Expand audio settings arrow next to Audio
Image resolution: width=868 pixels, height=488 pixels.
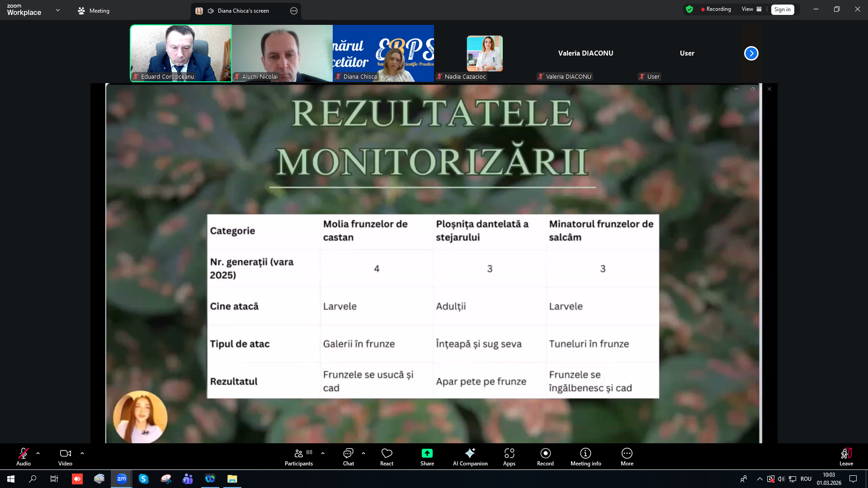(38, 453)
